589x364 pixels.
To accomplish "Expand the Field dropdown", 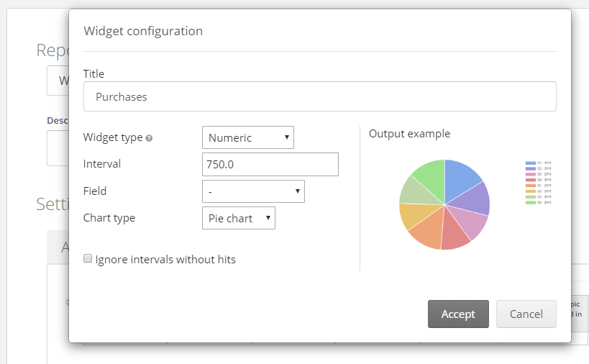I will click(253, 191).
